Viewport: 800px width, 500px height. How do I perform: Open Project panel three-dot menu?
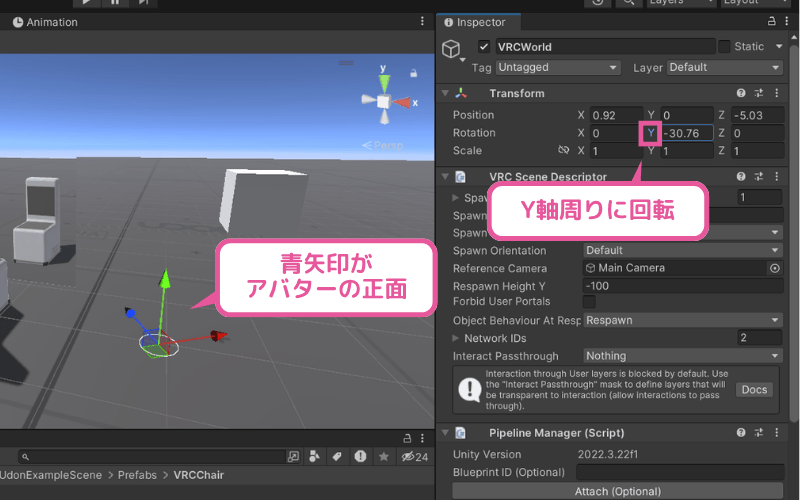click(422, 438)
